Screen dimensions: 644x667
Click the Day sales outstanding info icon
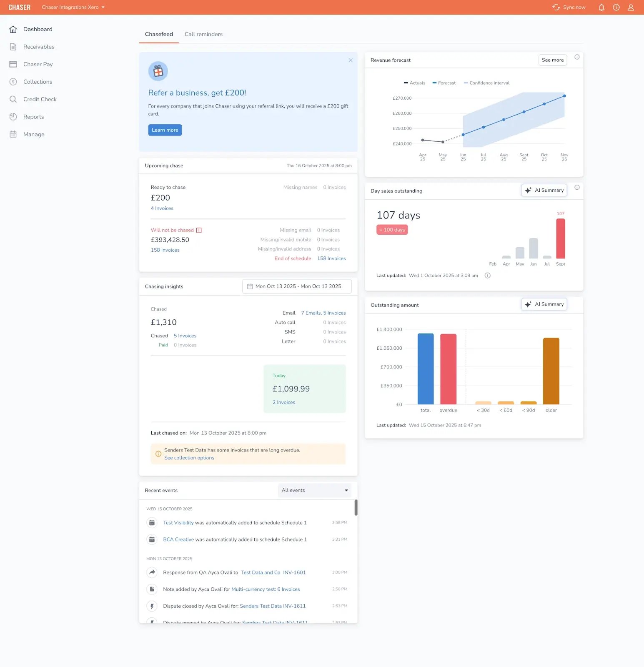[577, 188]
